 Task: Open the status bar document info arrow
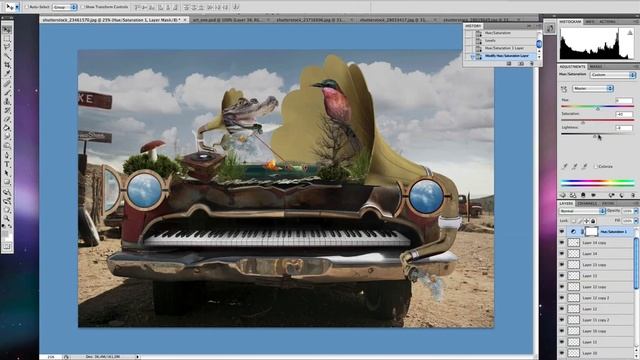(x=138, y=357)
